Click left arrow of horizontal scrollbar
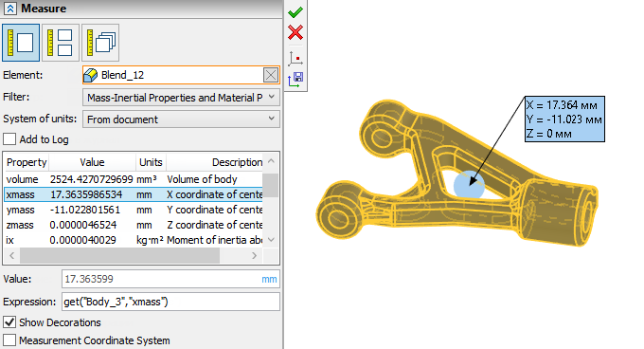Image resolution: width=644 pixels, height=349 pixels. (12, 256)
